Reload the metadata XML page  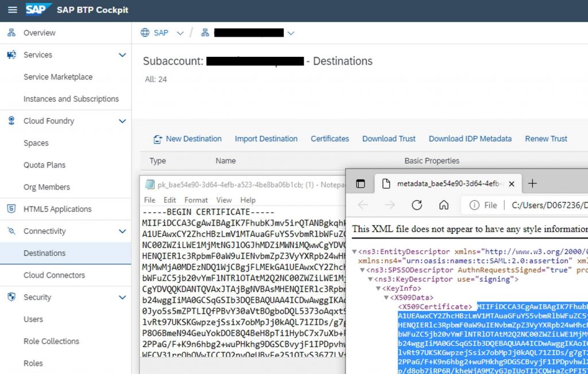[417, 205]
